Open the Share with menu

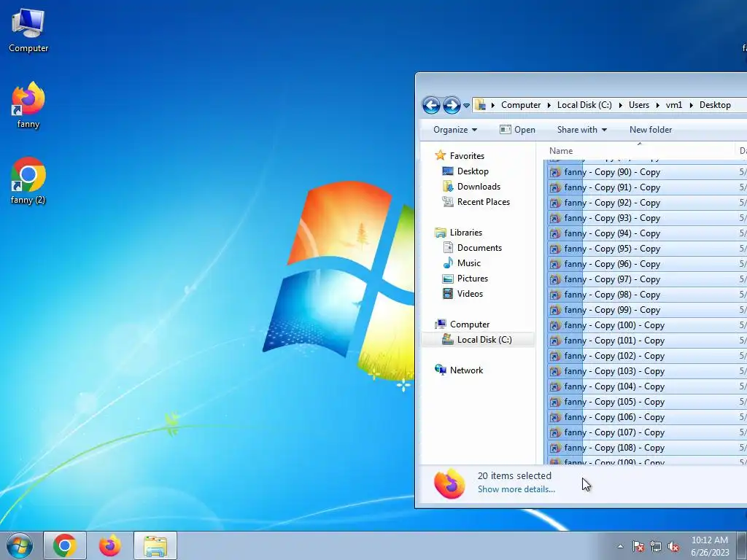point(581,130)
